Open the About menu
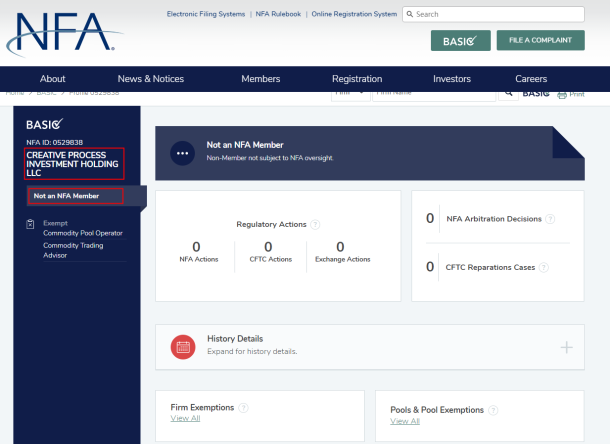This screenshot has width=610, height=444. point(53,79)
